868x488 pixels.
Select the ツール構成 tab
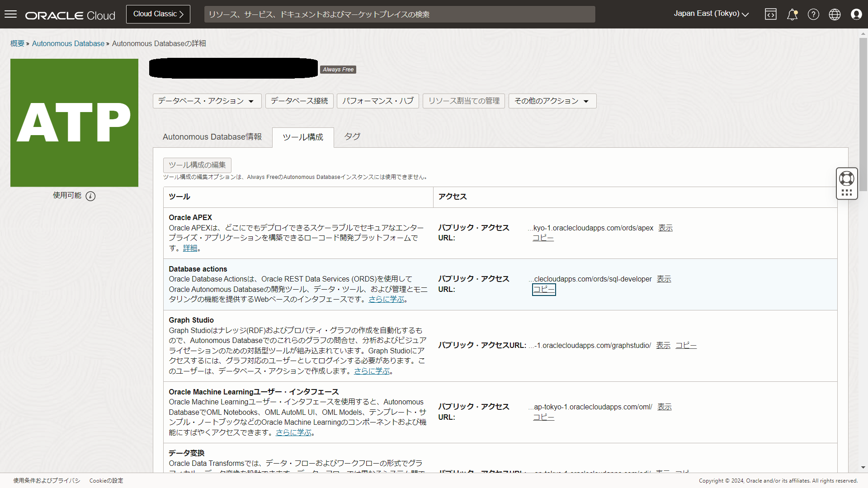click(302, 137)
